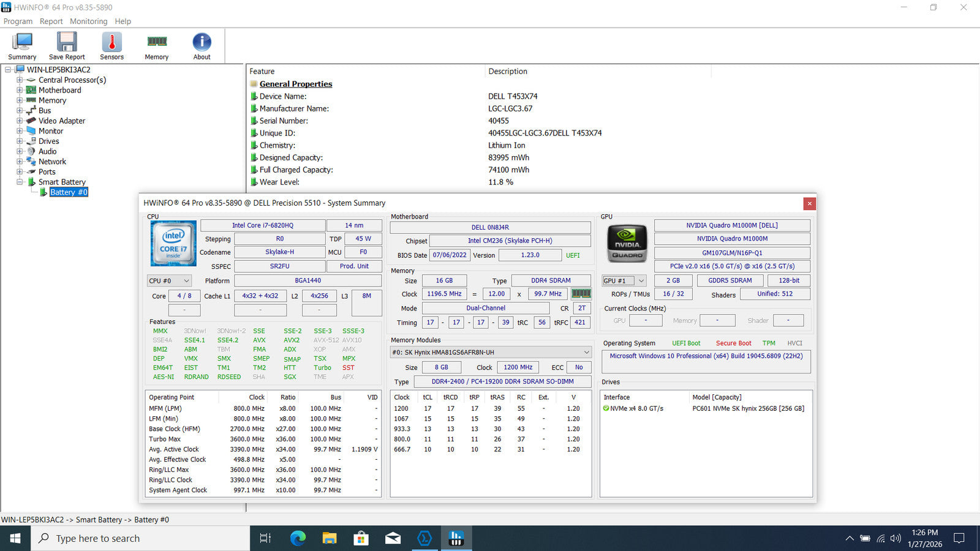Collapse the Smart Battery tree node
This screenshot has width=980, height=551.
pyautogui.click(x=20, y=182)
